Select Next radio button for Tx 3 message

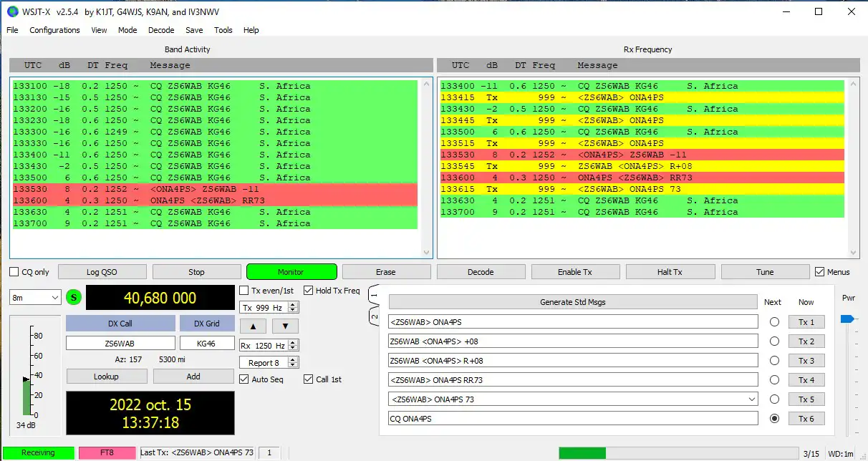coord(774,361)
